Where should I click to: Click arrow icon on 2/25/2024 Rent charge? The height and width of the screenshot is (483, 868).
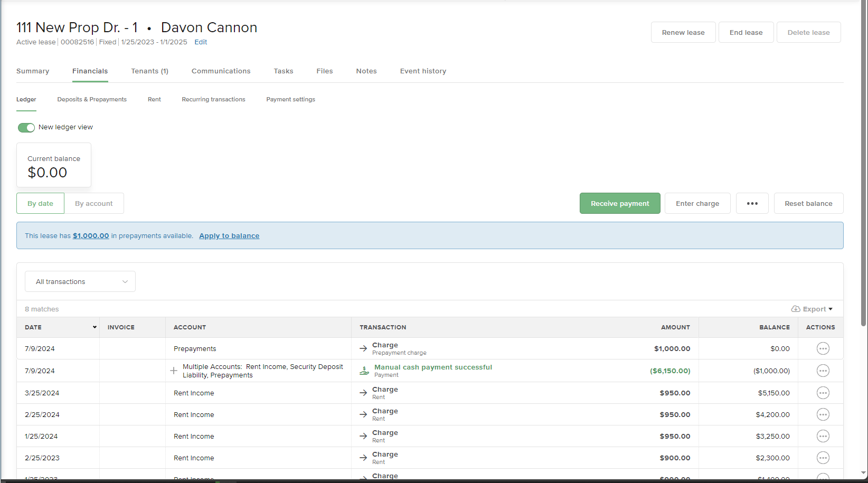[363, 414]
